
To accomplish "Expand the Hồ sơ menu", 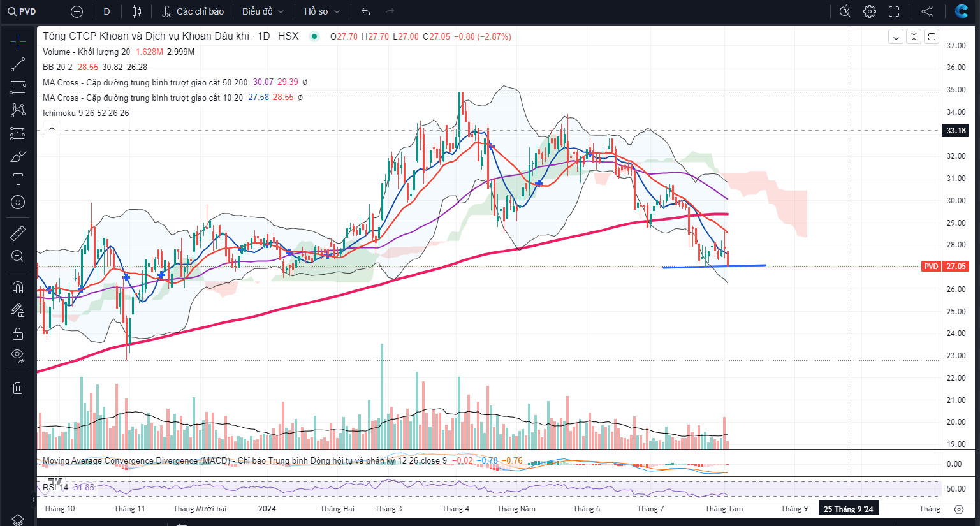I will (x=322, y=11).
